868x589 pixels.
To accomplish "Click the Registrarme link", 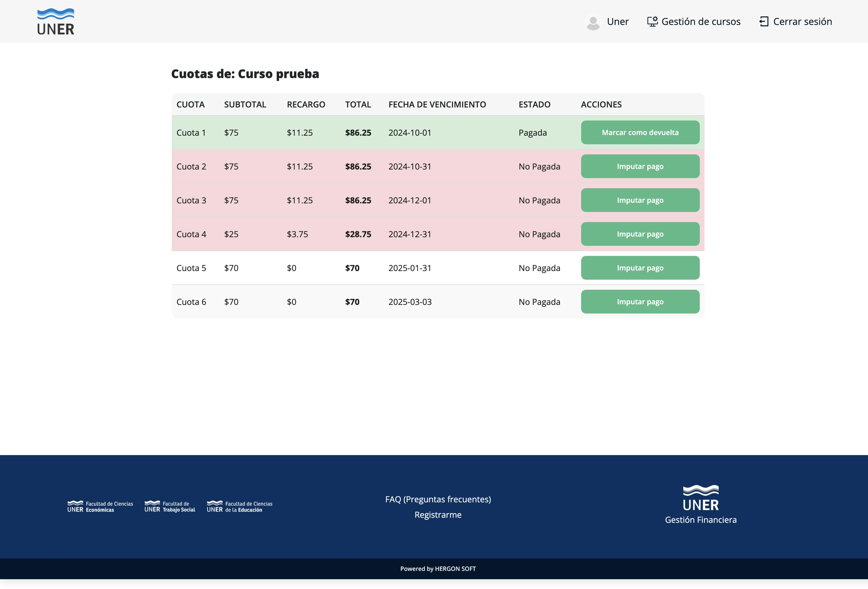I will [x=438, y=514].
